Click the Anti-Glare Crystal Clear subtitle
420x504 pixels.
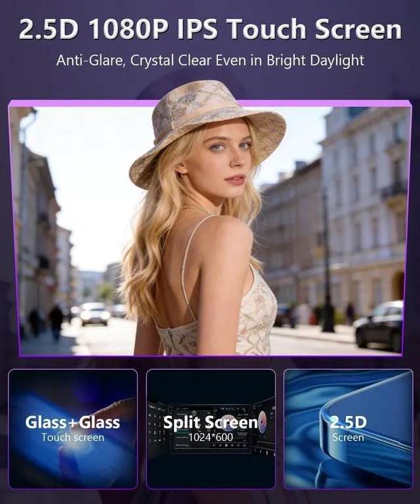(210, 60)
